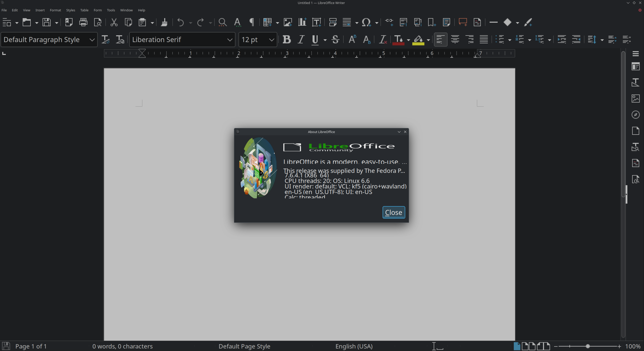Insert an image from the toolbar

(x=288, y=22)
